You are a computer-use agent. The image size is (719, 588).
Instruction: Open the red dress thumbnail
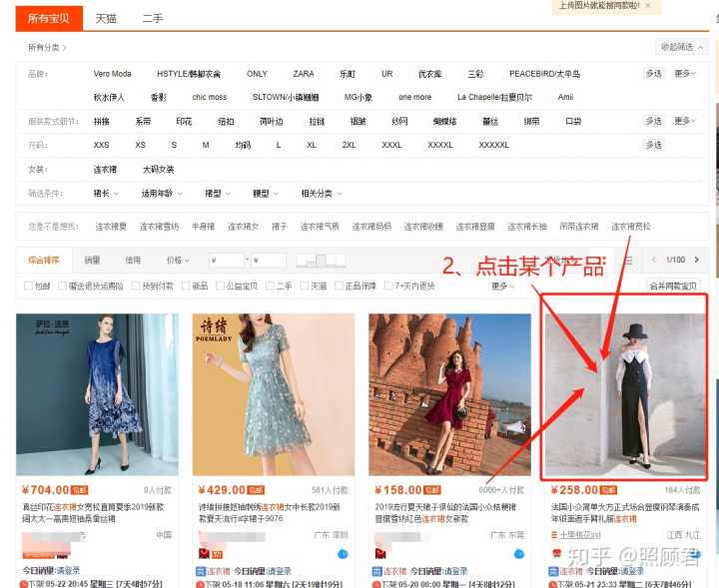coord(449,394)
